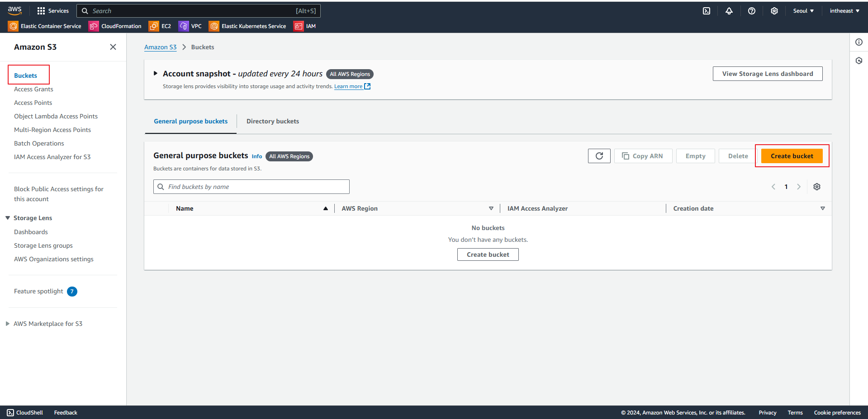Open the IAM shortcut
Screen dimensions: 868x419
click(305, 26)
